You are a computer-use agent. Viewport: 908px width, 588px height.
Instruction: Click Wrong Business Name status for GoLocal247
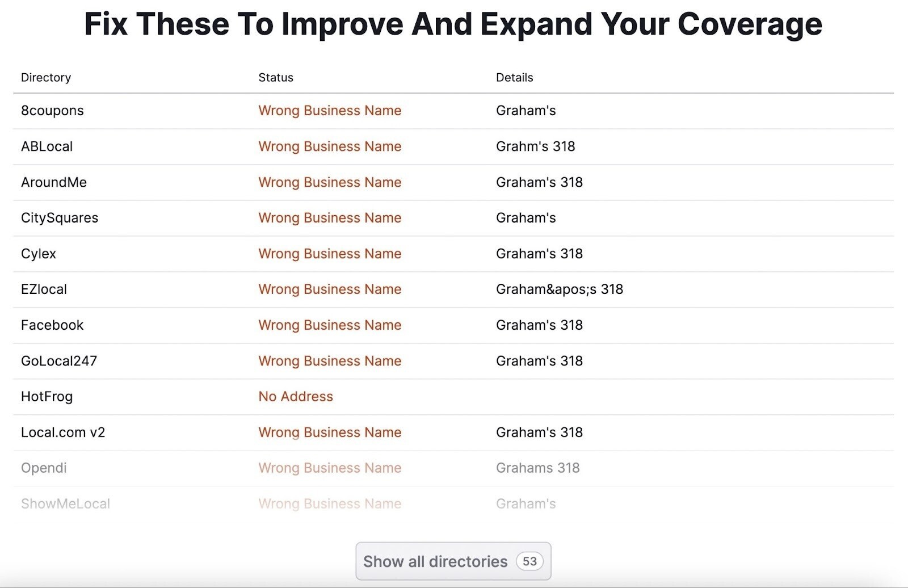click(330, 361)
